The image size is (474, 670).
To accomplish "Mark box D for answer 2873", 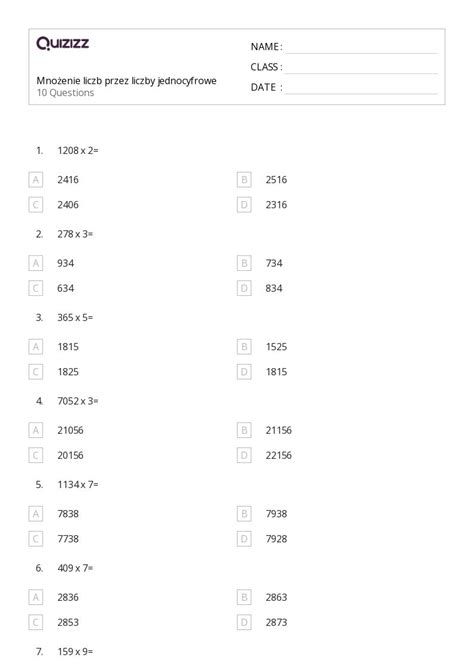I will (x=244, y=623).
